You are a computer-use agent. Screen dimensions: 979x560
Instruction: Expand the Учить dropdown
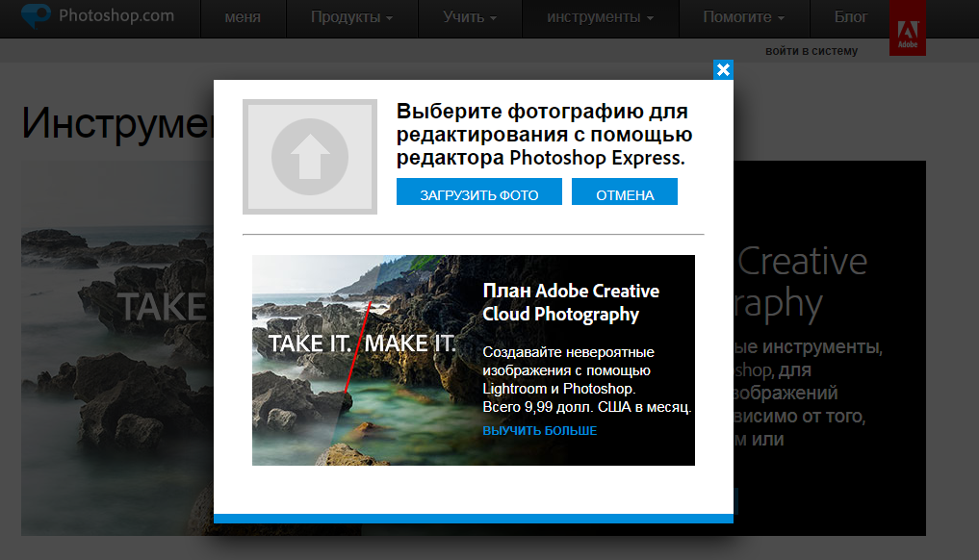(469, 16)
